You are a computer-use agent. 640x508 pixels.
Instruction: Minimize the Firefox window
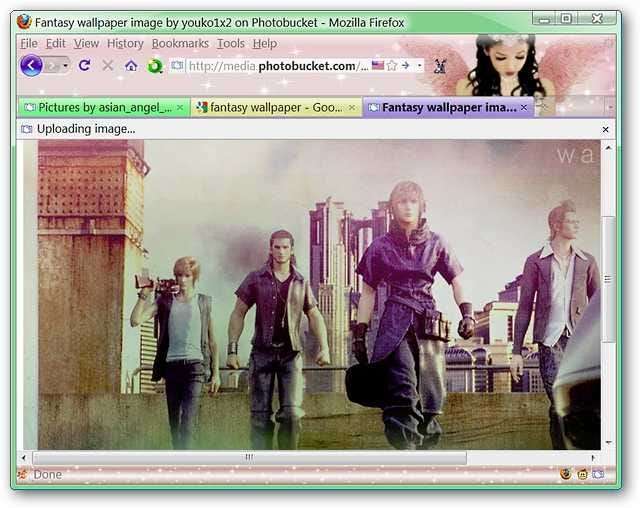pos(544,18)
